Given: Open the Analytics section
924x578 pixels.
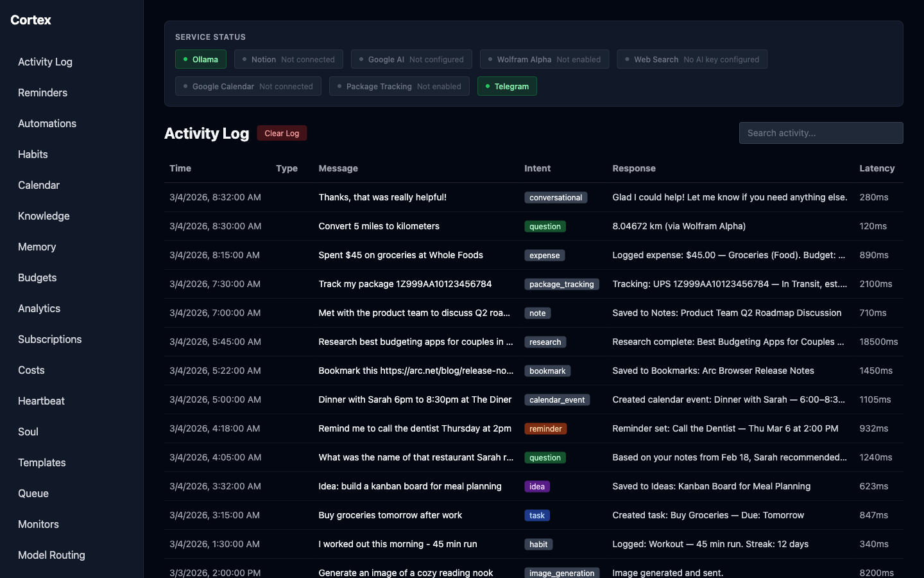Looking at the screenshot, I should (38, 308).
